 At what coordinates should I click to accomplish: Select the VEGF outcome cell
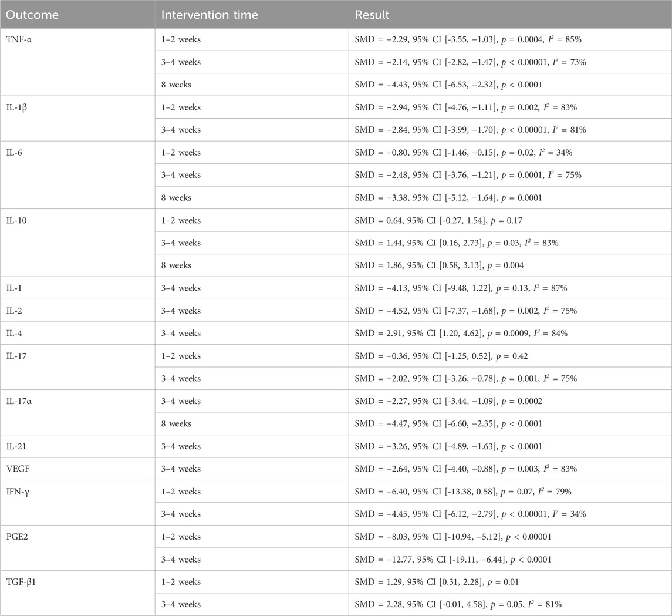tap(77, 469)
